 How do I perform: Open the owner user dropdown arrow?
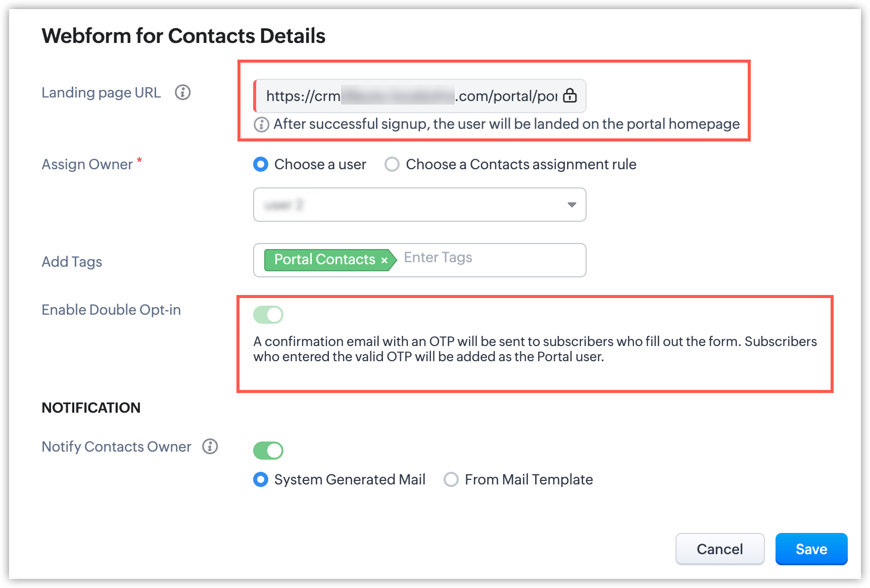click(x=571, y=205)
